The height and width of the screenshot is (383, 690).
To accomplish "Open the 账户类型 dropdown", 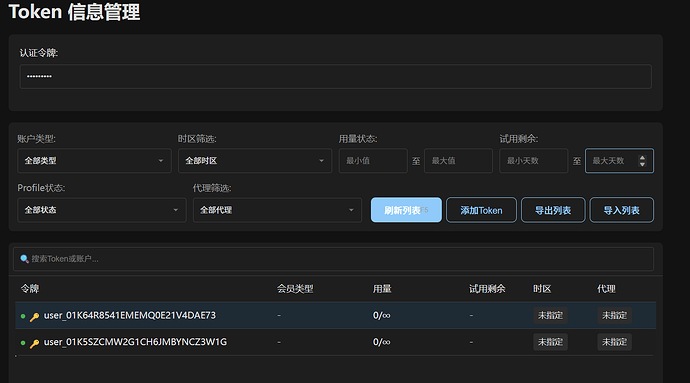I will click(94, 161).
